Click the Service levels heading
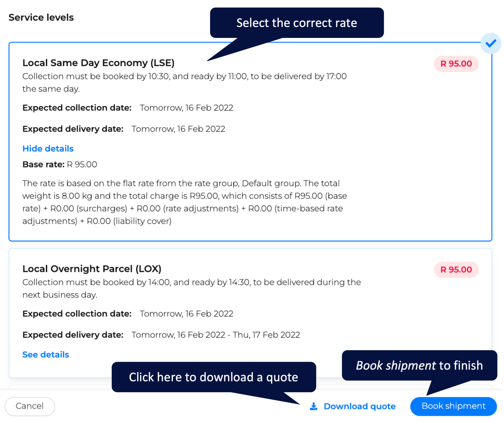The image size is (504, 422). pos(41,17)
